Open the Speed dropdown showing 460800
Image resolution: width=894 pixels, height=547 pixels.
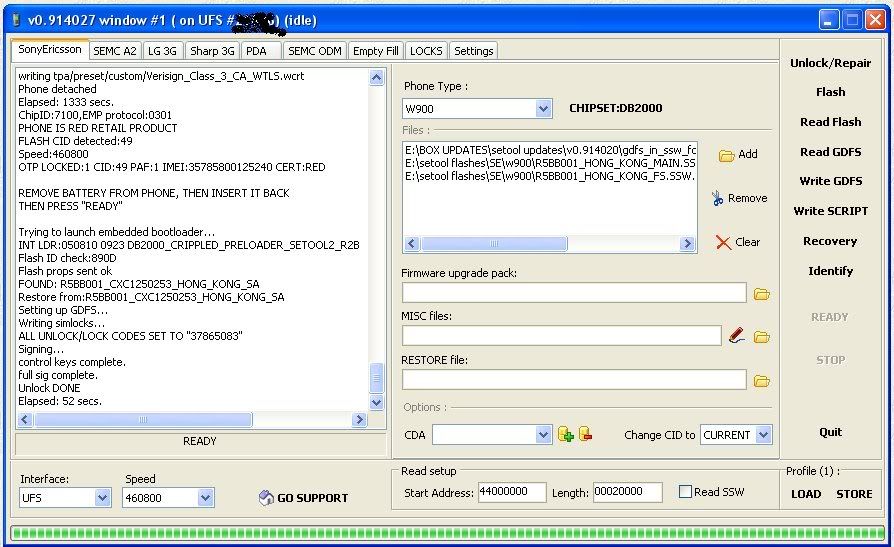point(205,498)
